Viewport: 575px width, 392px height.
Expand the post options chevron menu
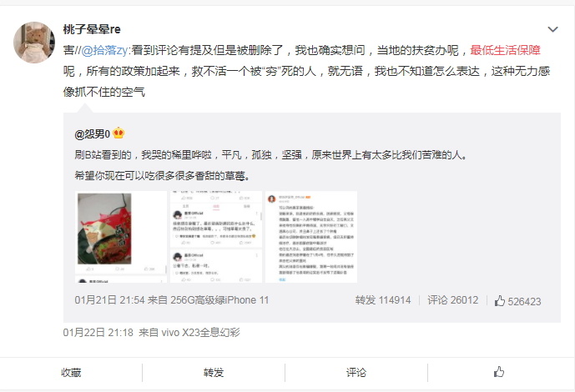click(x=552, y=29)
